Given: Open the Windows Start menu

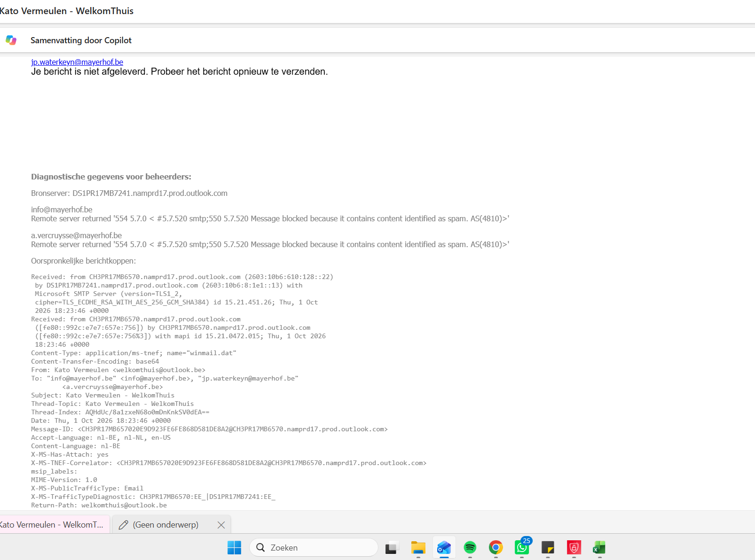Looking at the screenshot, I should point(234,547).
